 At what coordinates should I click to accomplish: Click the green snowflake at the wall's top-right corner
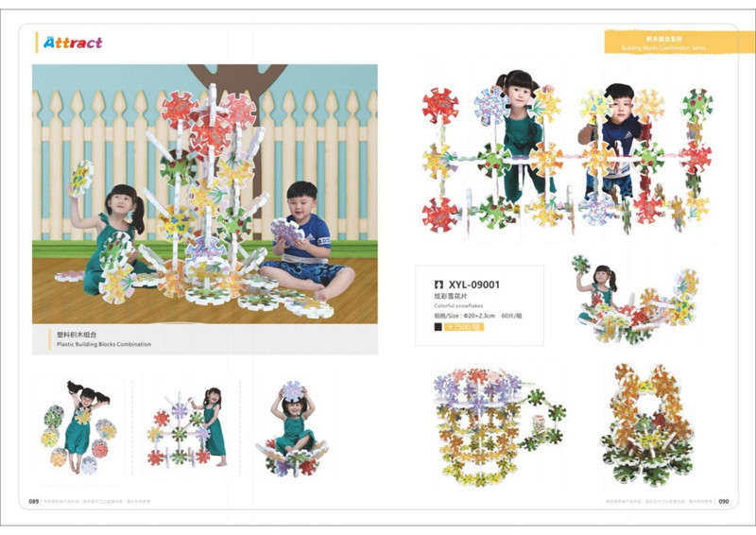[x=696, y=105]
